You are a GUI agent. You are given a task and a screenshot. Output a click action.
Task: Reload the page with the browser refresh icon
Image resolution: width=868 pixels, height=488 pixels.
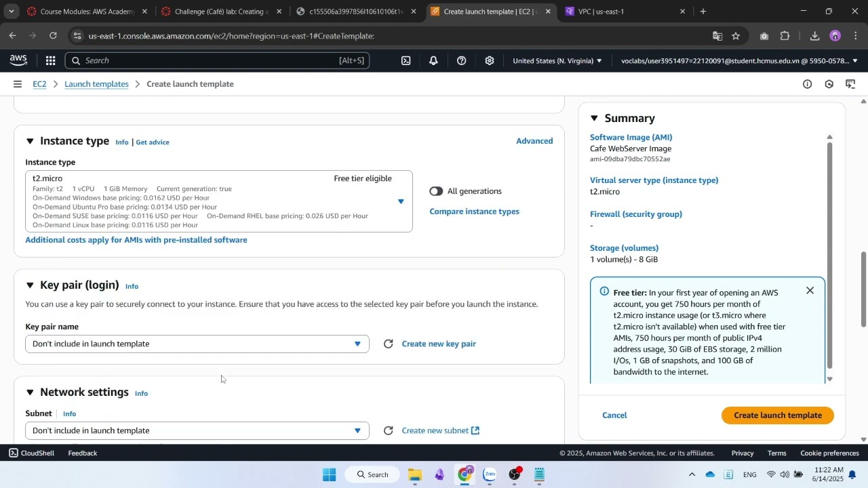tap(53, 36)
